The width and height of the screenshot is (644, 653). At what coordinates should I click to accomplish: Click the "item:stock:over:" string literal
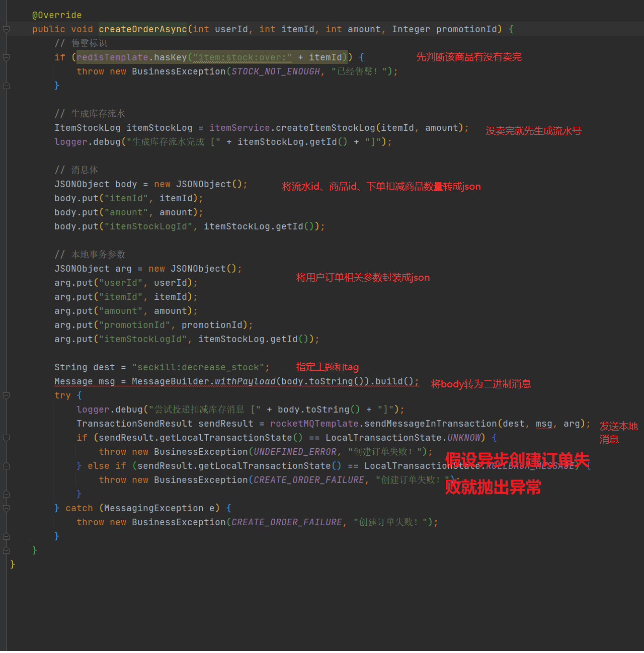243,57
